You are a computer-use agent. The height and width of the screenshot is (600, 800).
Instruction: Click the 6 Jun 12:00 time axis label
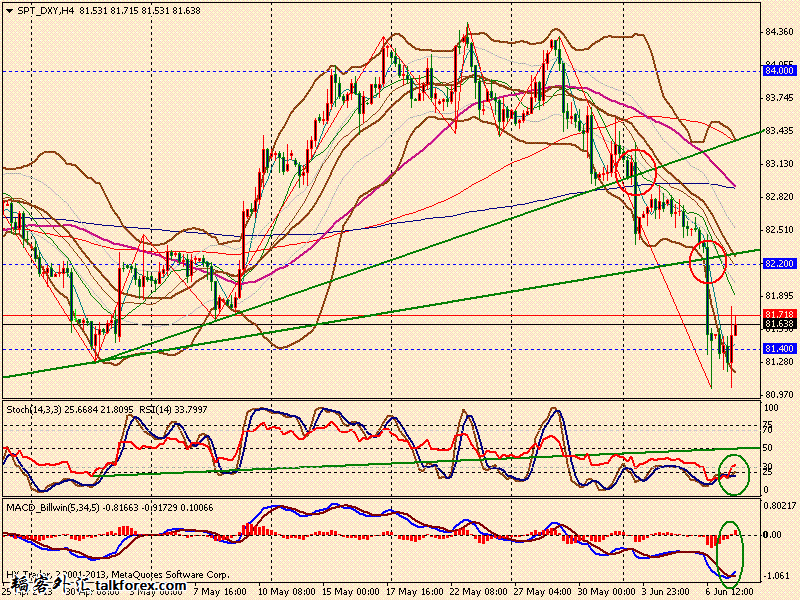coord(724,591)
